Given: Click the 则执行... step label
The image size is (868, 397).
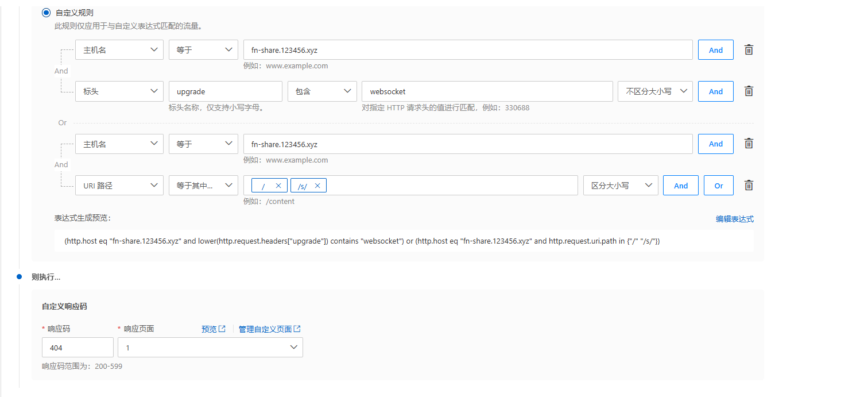Looking at the screenshot, I should point(46,277).
